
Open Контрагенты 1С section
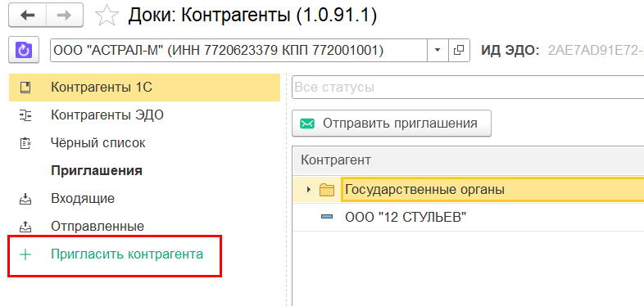click(x=144, y=88)
